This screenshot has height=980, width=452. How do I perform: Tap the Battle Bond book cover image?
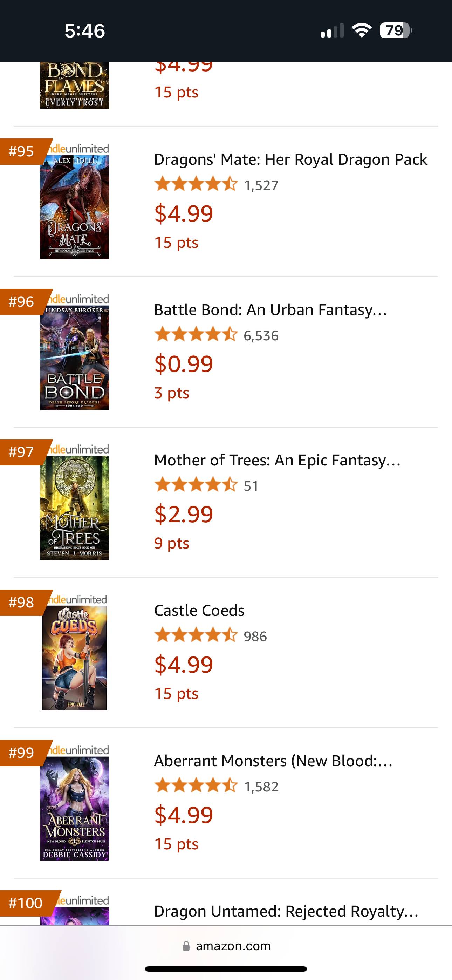[75, 357]
